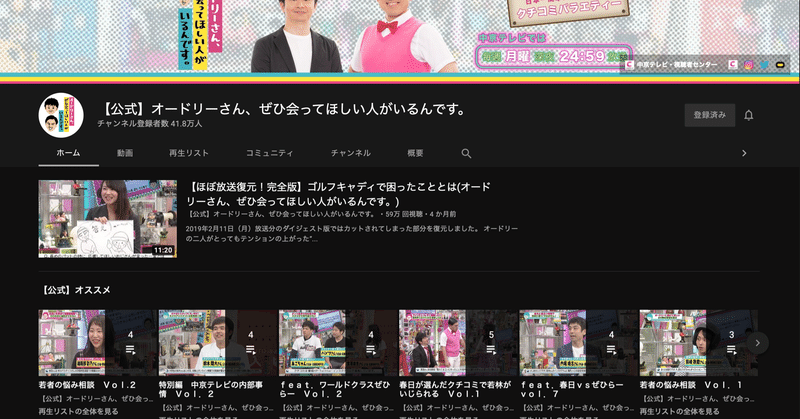Click playlist icon on ワールドクラスぜひらー thumbnail

371,350
